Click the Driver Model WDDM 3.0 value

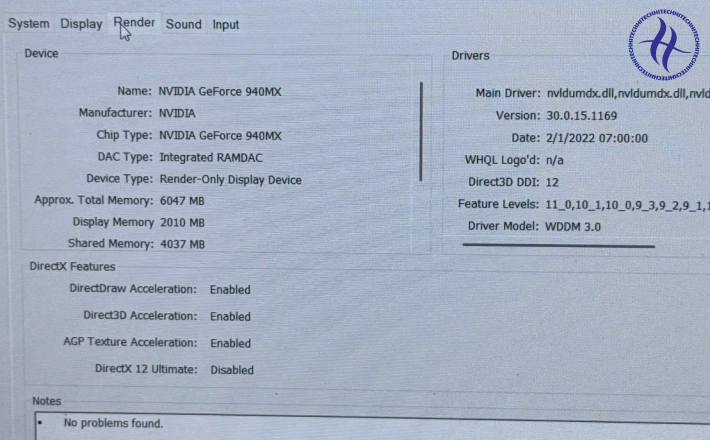(x=573, y=226)
